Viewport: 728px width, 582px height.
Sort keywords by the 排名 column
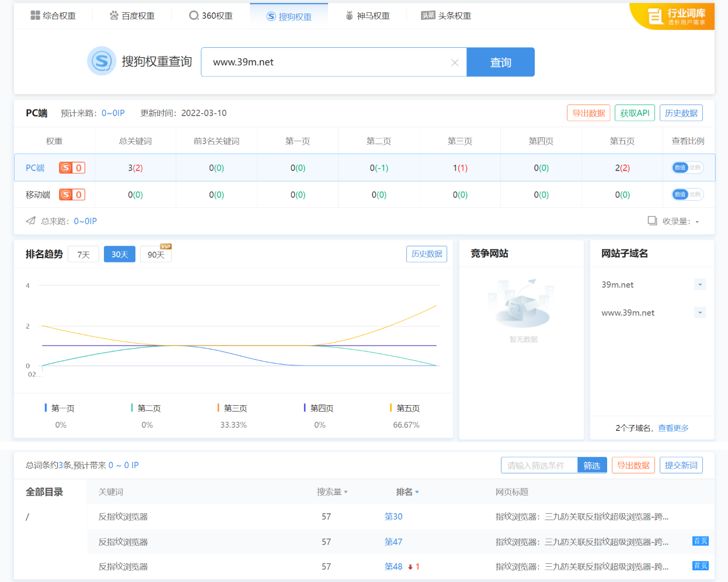[x=407, y=492]
